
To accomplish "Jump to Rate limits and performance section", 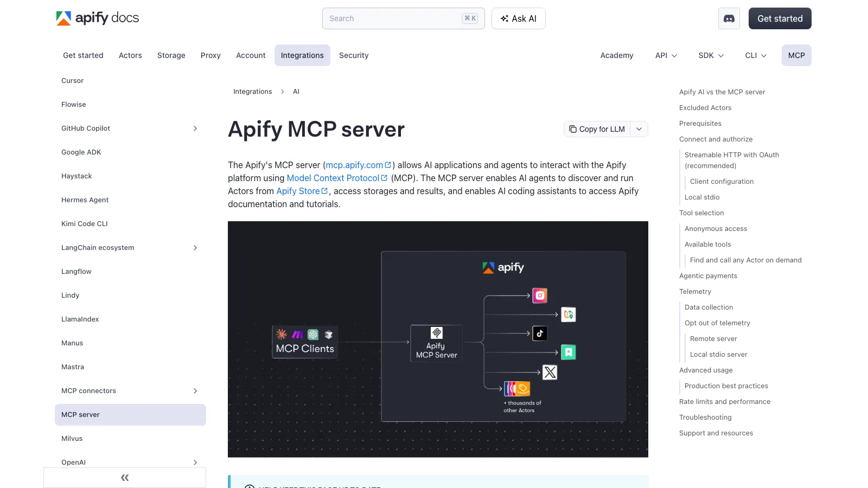I will point(725,402).
